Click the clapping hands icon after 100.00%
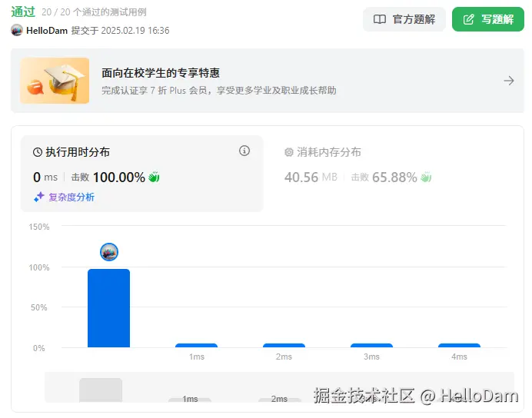The height and width of the screenshot is (418, 532). point(154,177)
